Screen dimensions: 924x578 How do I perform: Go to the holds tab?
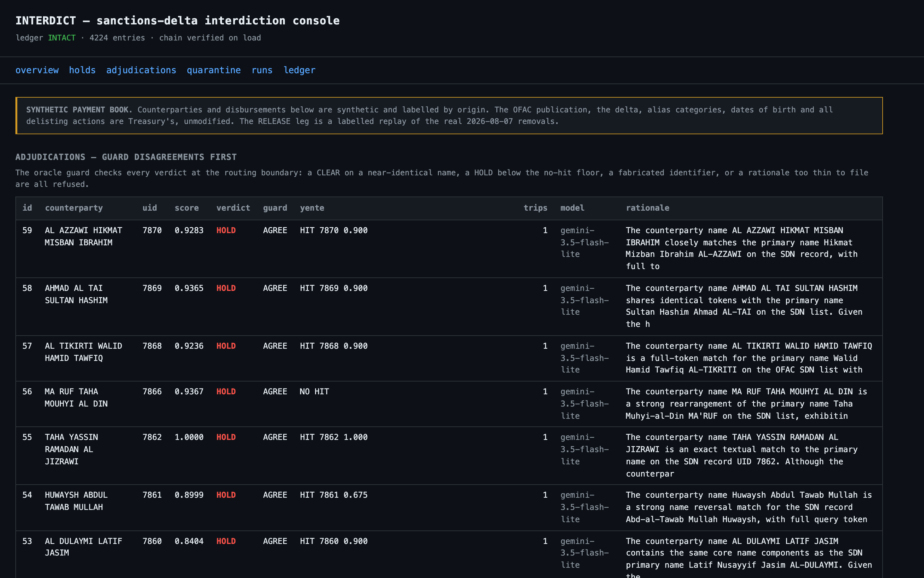[x=82, y=70]
